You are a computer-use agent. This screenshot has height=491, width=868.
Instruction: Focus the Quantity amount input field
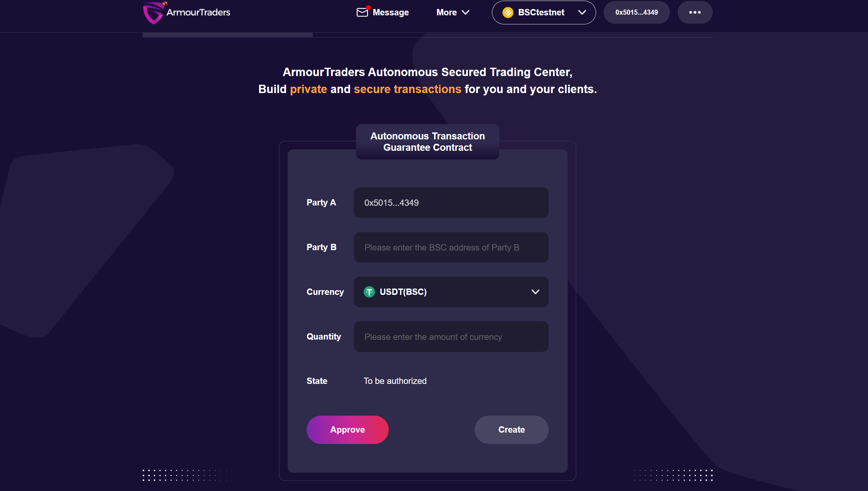click(x=451, y=337)
